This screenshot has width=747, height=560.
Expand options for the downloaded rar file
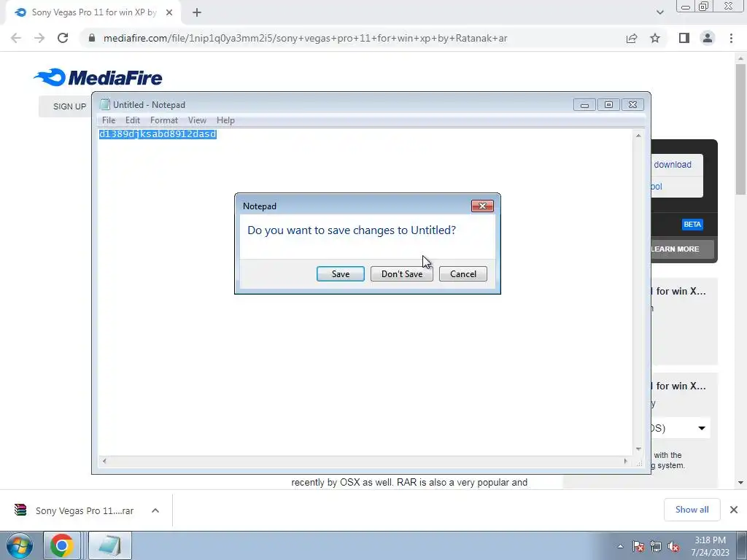tap(155, 510)
